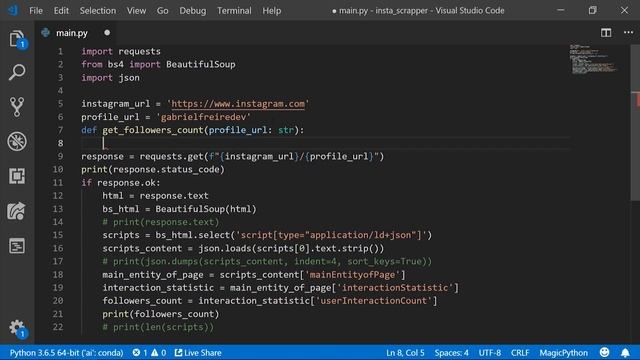Open the Explorer view in the activity bar

[x=17, y=39]
